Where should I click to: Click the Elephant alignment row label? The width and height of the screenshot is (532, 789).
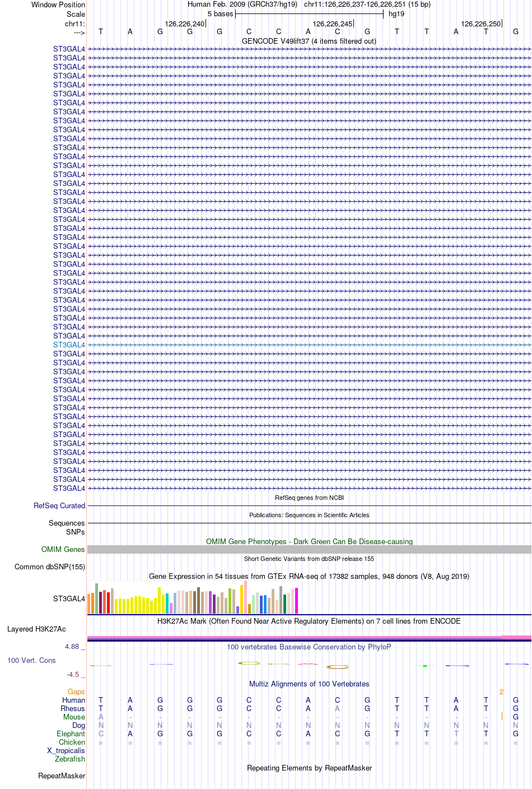point(71,734)
